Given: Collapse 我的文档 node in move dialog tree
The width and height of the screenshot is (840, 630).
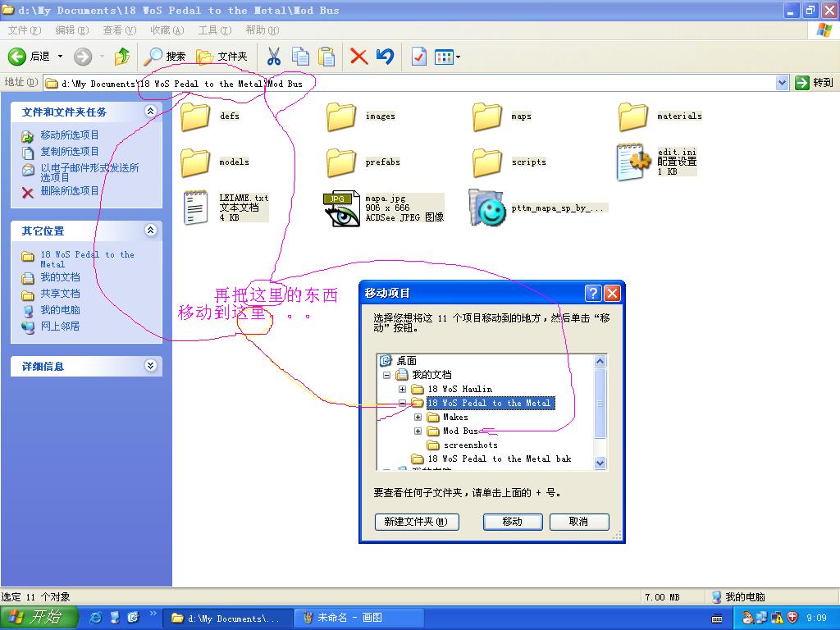Looking at the screenshot, I should (x=387, y=375).
